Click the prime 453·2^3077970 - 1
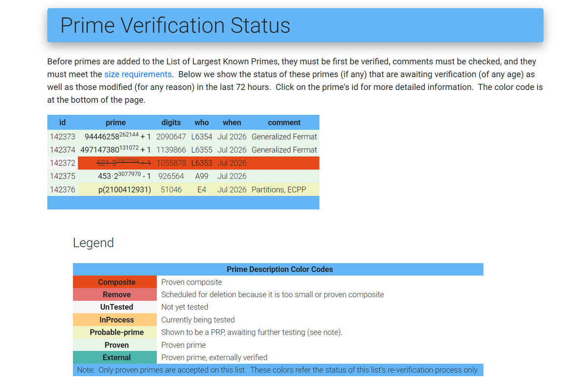The height and width of the screenshot is (384, 588). [x=124, y=176]
